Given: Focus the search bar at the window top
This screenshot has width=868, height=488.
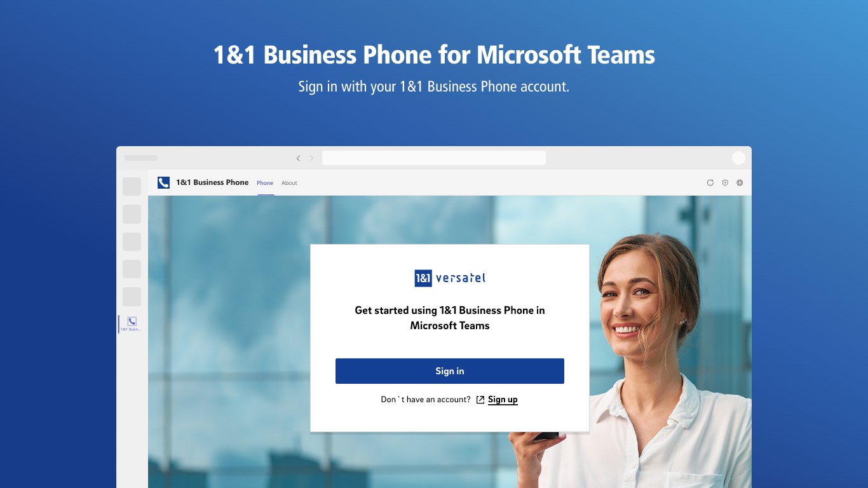Looking at the screenshot, I should (434, 158).
